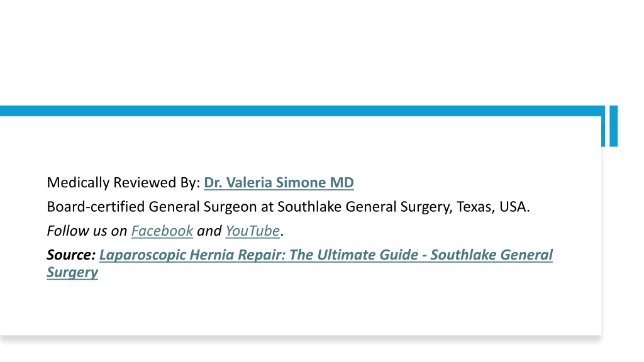The image size is (644, 362).
Task: Open the Laparoscopic Hernia Repair source link
Action: pyautogui.click(x=326, y=255)
